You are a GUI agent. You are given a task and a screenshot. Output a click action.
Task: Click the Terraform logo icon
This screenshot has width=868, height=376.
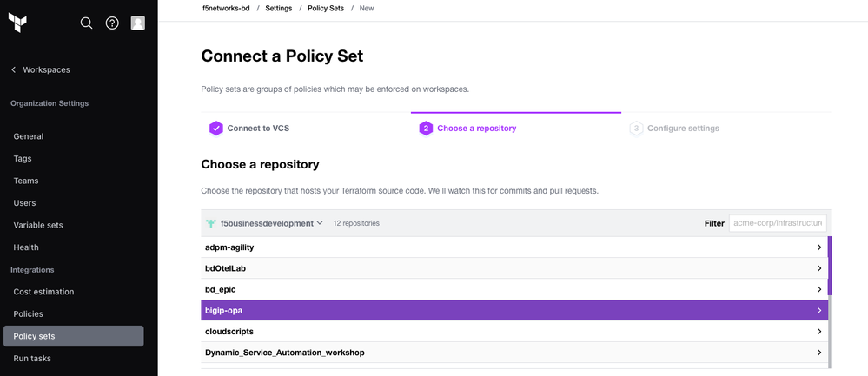click(17, 23)
